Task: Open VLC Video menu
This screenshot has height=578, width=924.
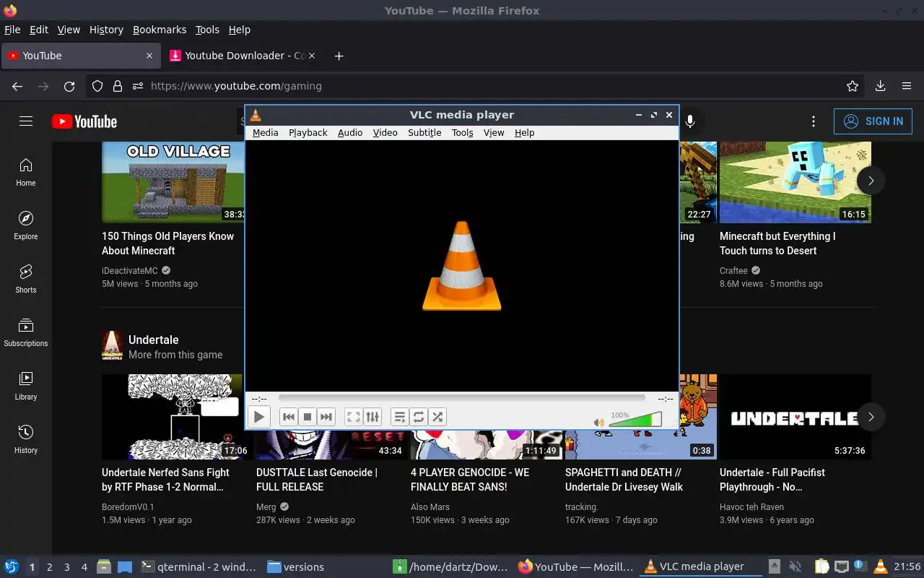Action: 385,133
